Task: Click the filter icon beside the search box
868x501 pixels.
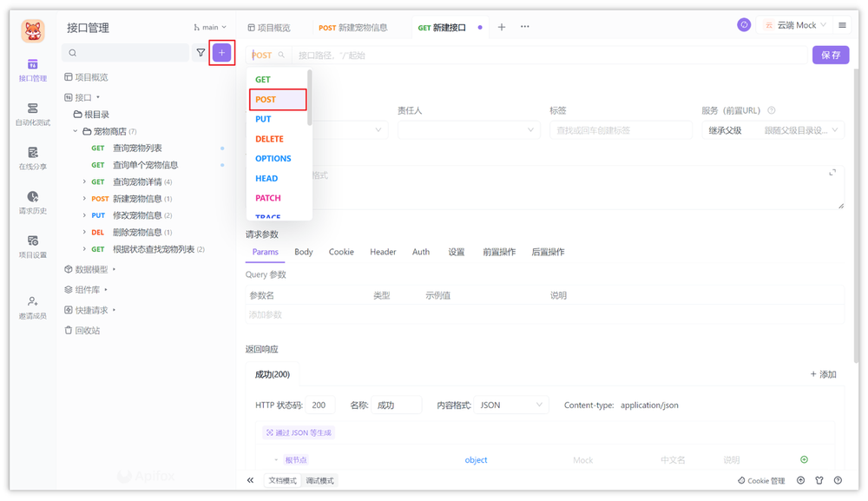Action: pyautogui.click(x=200, y=53)
